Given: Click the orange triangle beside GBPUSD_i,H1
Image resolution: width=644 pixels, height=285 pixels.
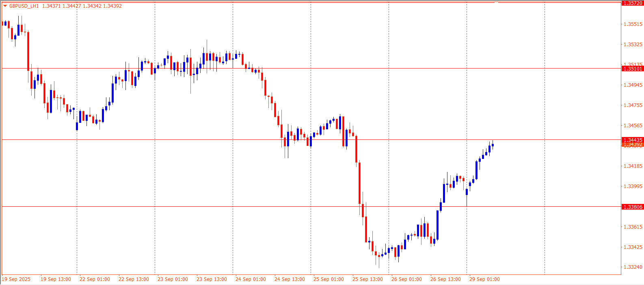Looking at the screenshot, I should 5,6.
